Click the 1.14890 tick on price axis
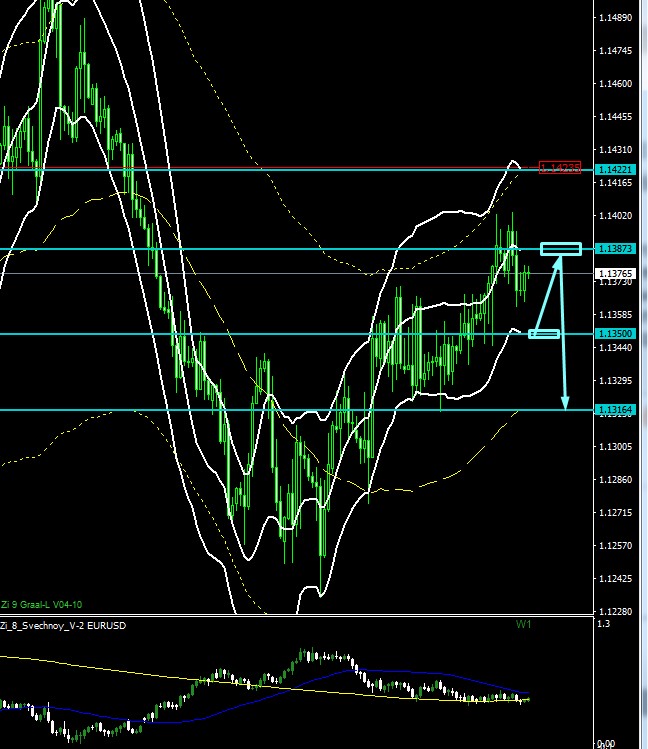 pos(615,18)
